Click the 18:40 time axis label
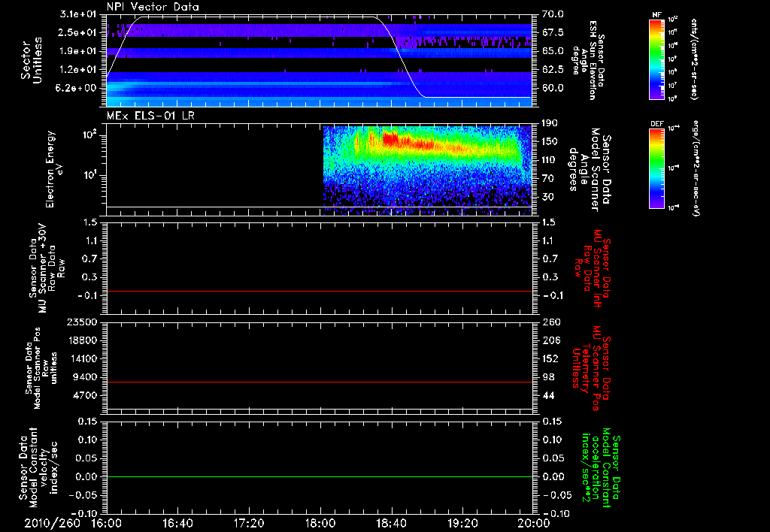770x532 pixels. click(x=391, y=523)
